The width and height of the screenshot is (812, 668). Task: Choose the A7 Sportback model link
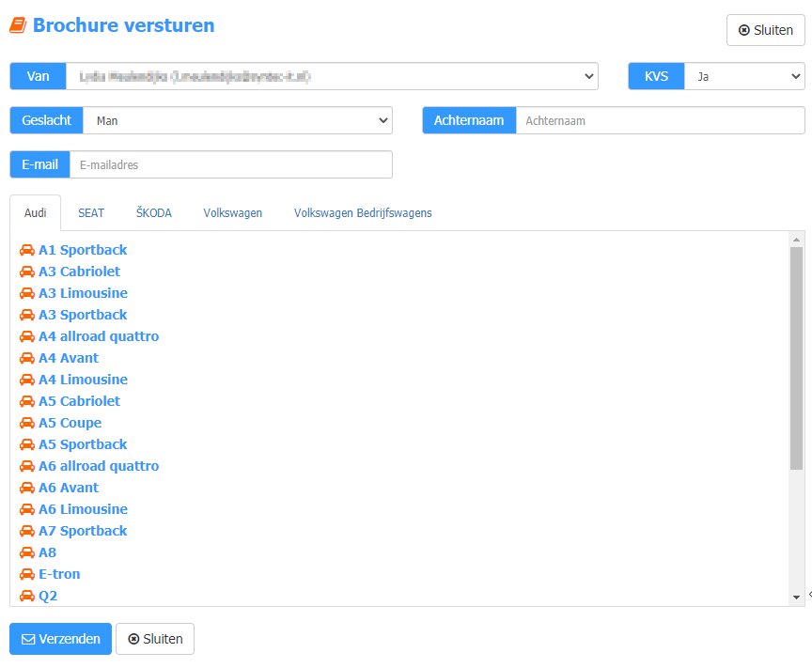83,531
